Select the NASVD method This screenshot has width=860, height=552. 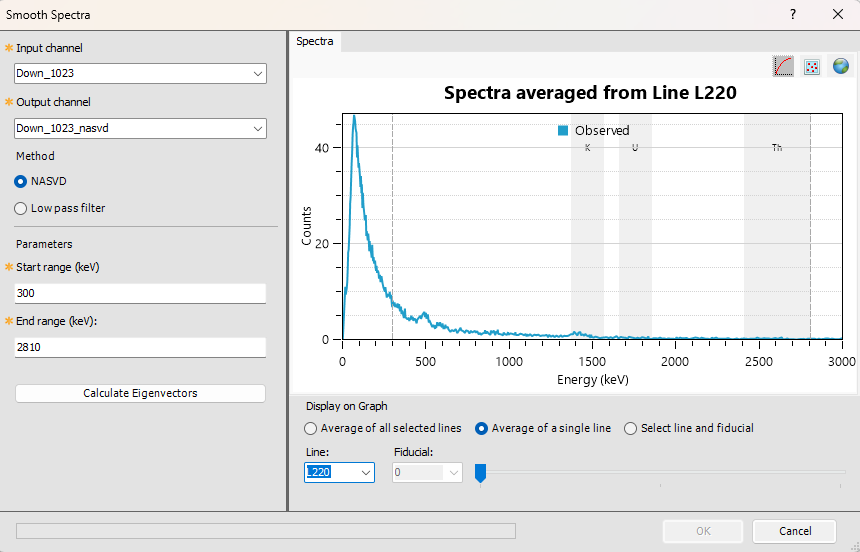click(21, 181)
